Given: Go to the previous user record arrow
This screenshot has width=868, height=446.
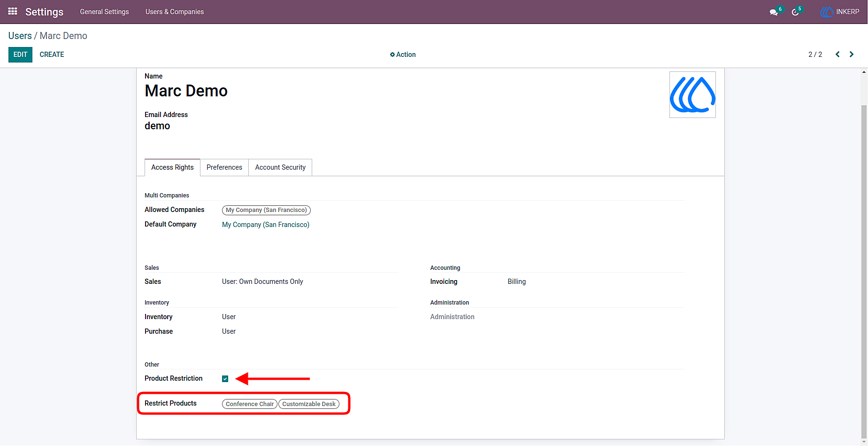Looking at the screenshot, I should point(837,55).
